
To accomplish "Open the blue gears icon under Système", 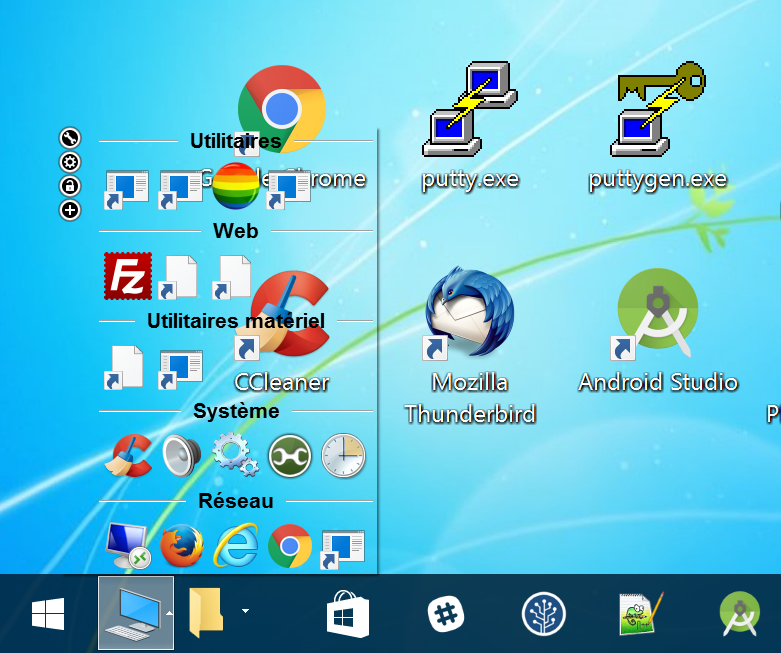I will pos(236,456).
